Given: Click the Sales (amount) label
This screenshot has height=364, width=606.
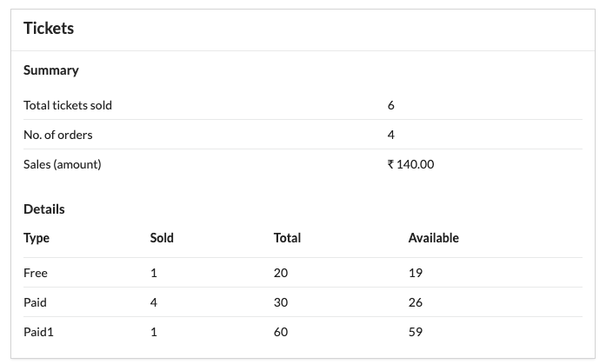Looking at the screenshot, I should click(x=63, y=164).
